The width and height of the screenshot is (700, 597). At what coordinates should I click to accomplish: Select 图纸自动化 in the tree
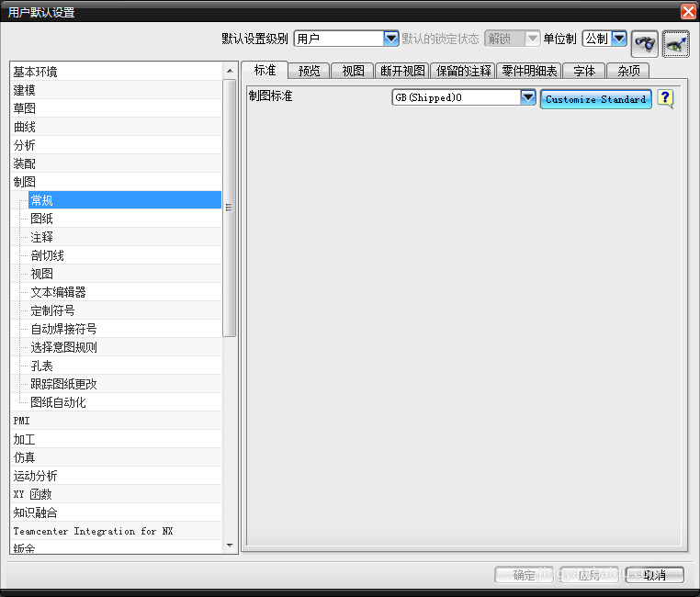[x=125, y=402]
